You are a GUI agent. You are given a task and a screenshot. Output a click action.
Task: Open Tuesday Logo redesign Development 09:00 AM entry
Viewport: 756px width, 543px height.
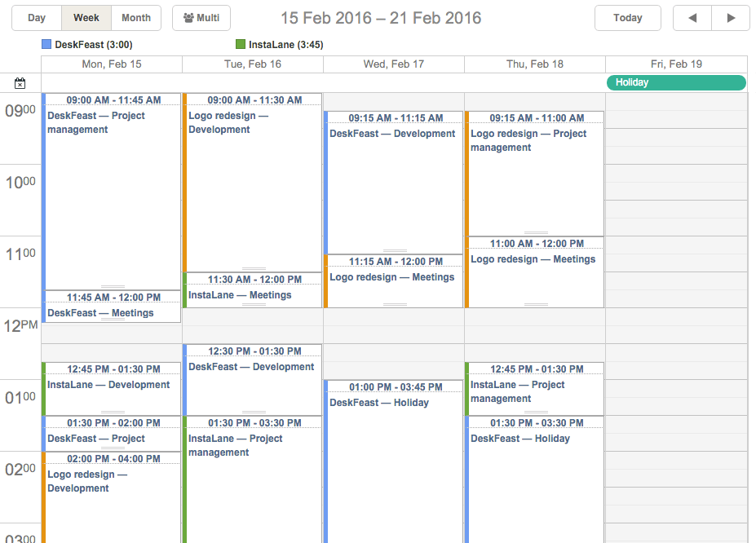pyautogui.click(x=253, y=183)
